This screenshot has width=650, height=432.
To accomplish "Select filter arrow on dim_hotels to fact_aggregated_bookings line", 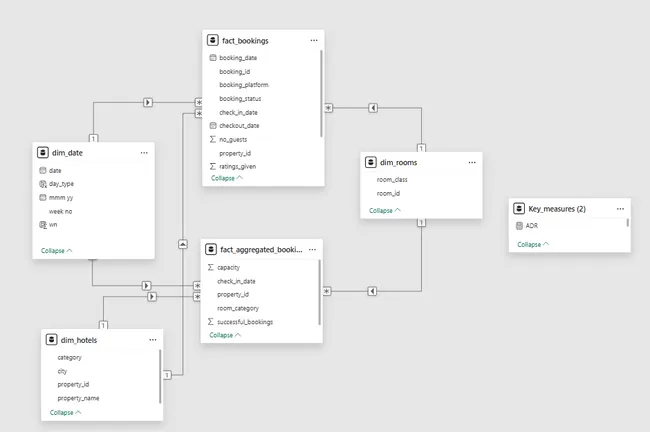I will (x=152, y=296).
